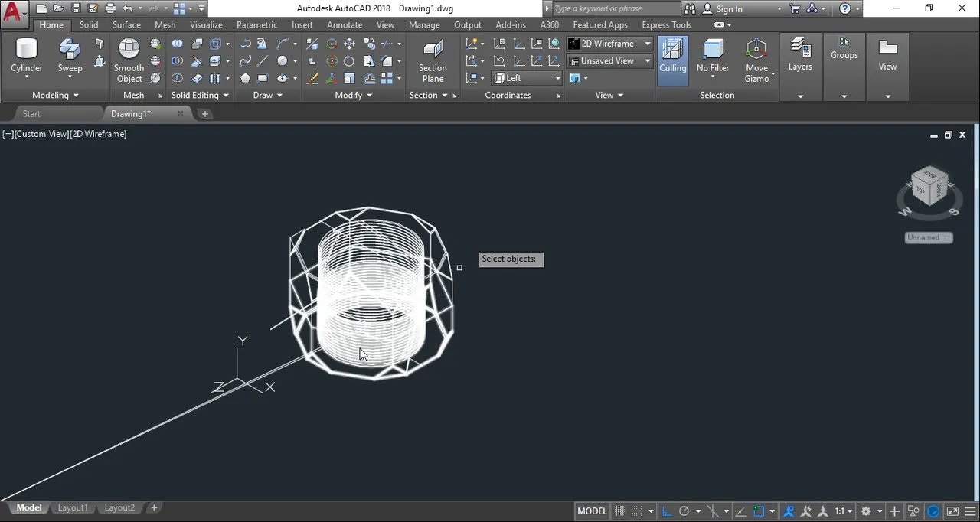Toggle Polar Tracking in status bar
The image size is (980, 522).
(684, 511)
